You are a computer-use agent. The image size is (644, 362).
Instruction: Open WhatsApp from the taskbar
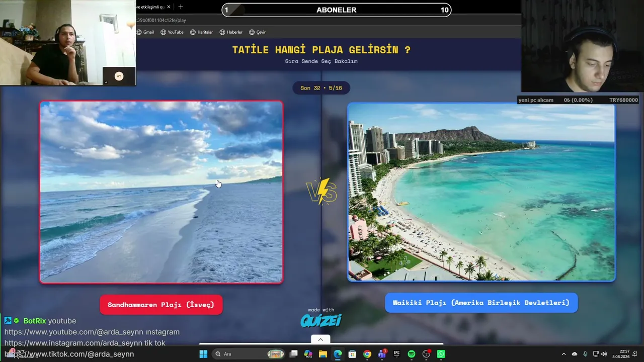(441, 354)
